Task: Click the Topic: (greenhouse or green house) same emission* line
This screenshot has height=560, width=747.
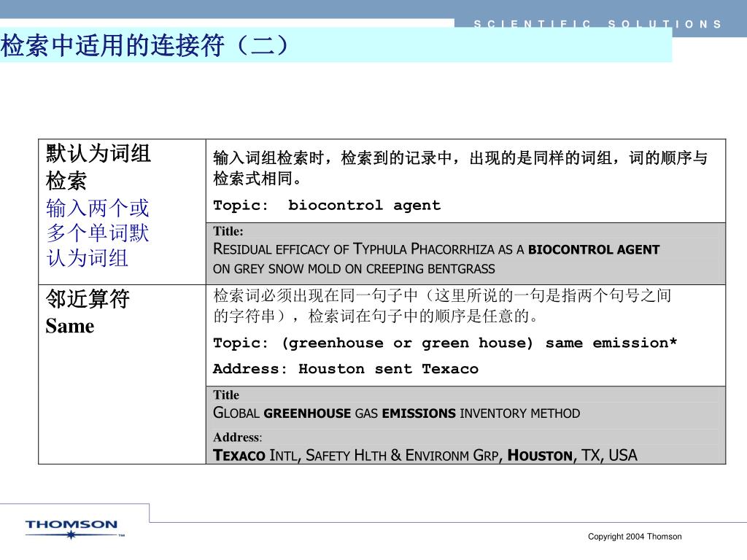Action: [x=445, y=343]
